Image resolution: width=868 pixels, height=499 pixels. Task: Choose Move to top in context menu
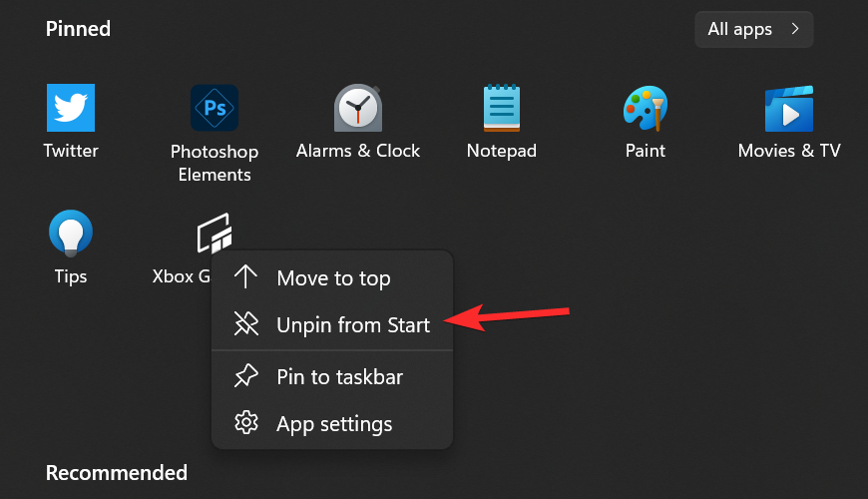pyautogui.click(x=333, y=278)
